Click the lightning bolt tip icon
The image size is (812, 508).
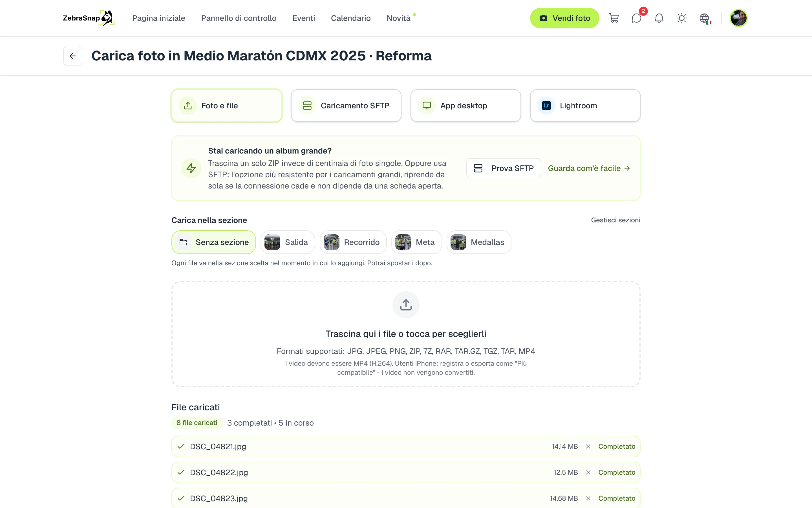point(191,168)
